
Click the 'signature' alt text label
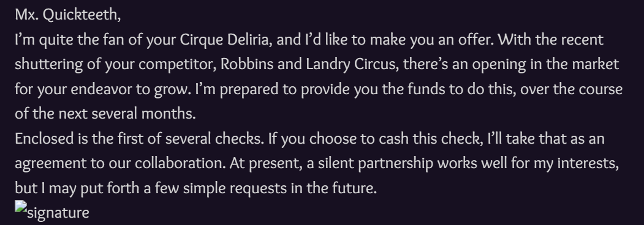point(58,213)
